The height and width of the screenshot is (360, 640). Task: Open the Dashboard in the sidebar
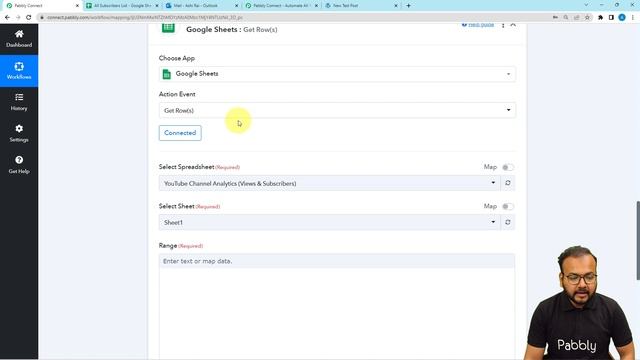click(19, 39)
